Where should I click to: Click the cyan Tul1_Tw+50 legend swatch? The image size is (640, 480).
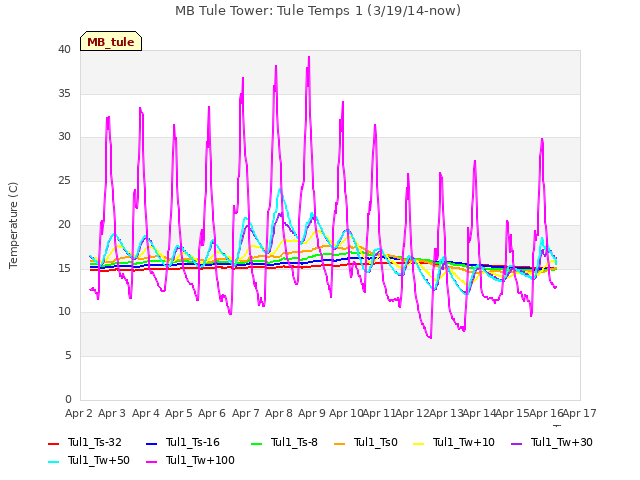coord(53,462)
